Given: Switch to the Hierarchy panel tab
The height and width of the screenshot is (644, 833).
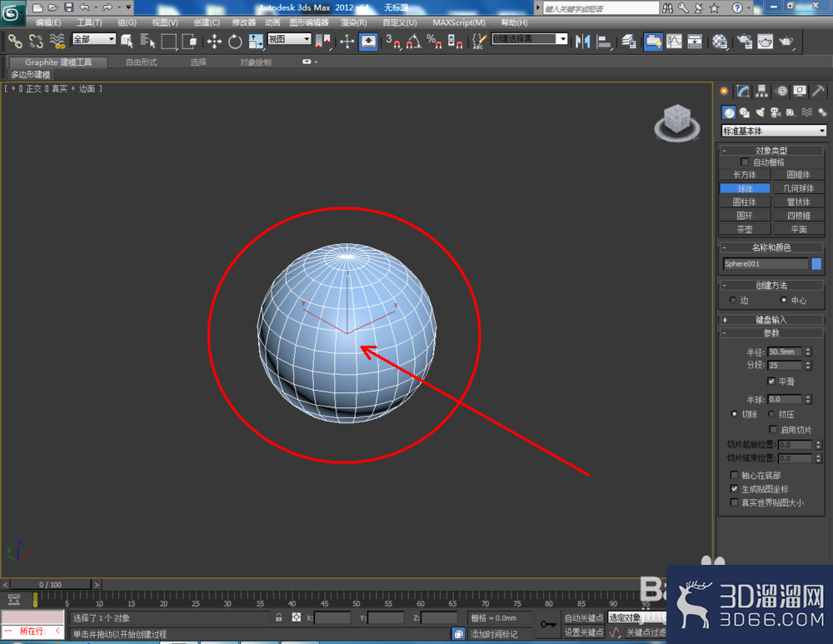Looking at the screenshot, I should [762, 92].
